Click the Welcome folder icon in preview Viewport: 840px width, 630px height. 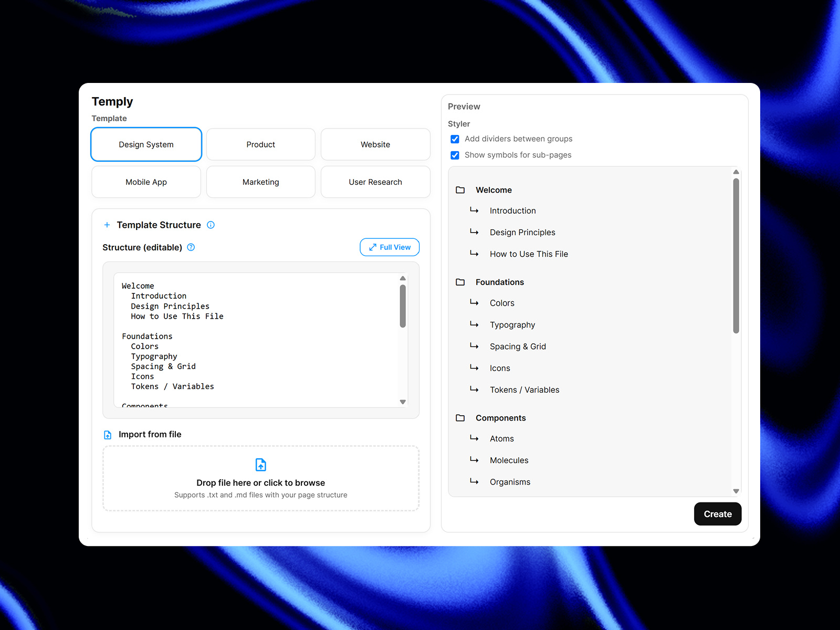pos(460,190)
